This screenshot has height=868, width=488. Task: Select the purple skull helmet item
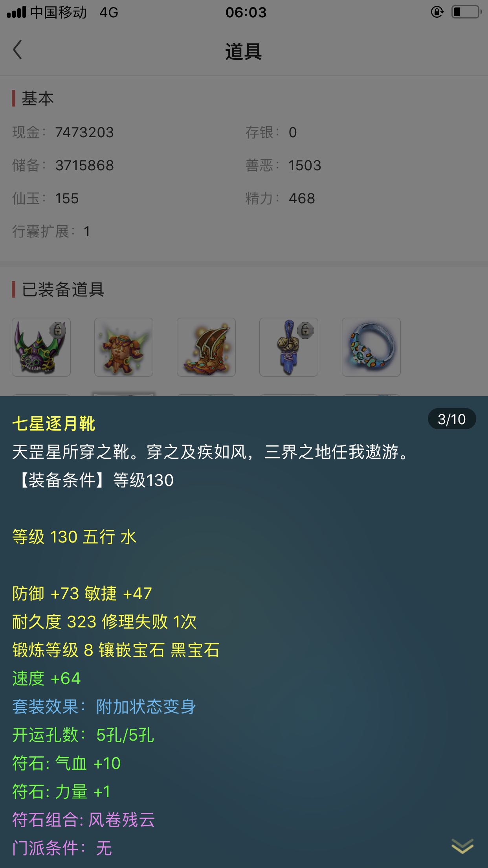(x=41, y=347)
